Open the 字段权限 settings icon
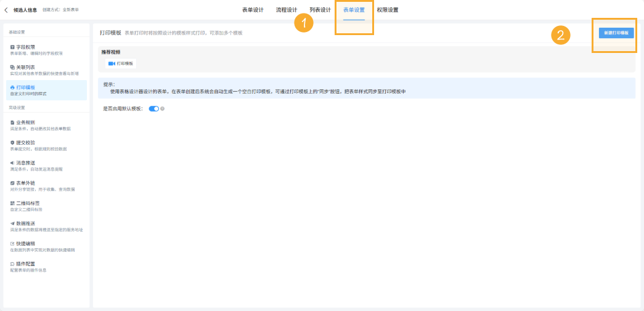This screenshot has width=644, height=311. coord(12,47)
